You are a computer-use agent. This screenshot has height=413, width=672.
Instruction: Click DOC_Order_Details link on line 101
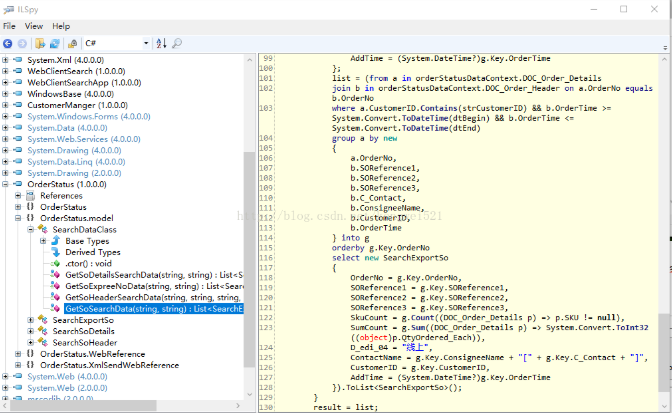pos(560,78)
